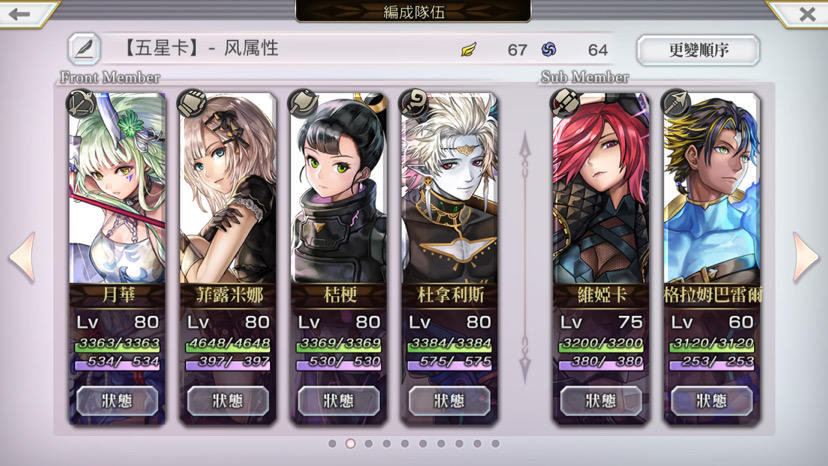Select the second page indicator dot

[x=350, y=444]
